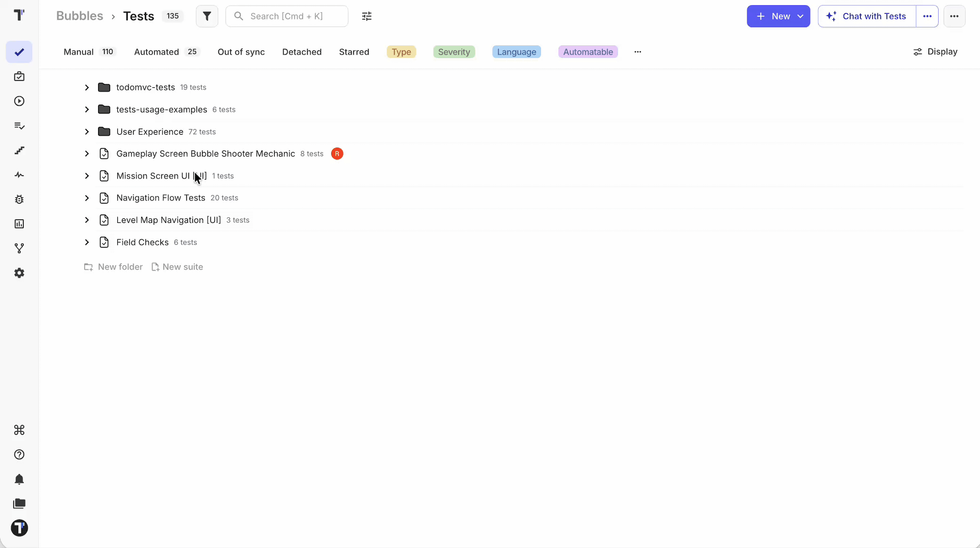Go to Bubbles project breadcrumb
This screenshot has width=980, height=548.
80,16
